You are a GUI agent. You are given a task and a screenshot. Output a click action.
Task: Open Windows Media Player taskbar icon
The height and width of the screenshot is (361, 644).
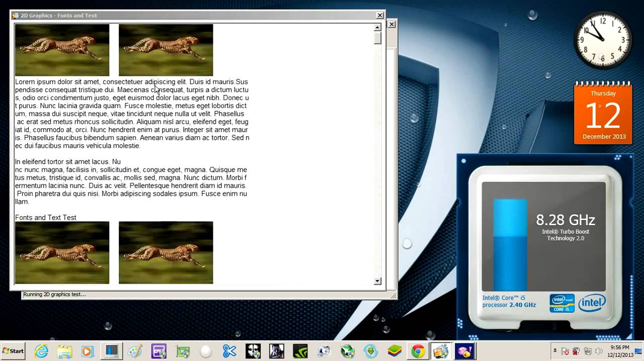click(88, 351)
